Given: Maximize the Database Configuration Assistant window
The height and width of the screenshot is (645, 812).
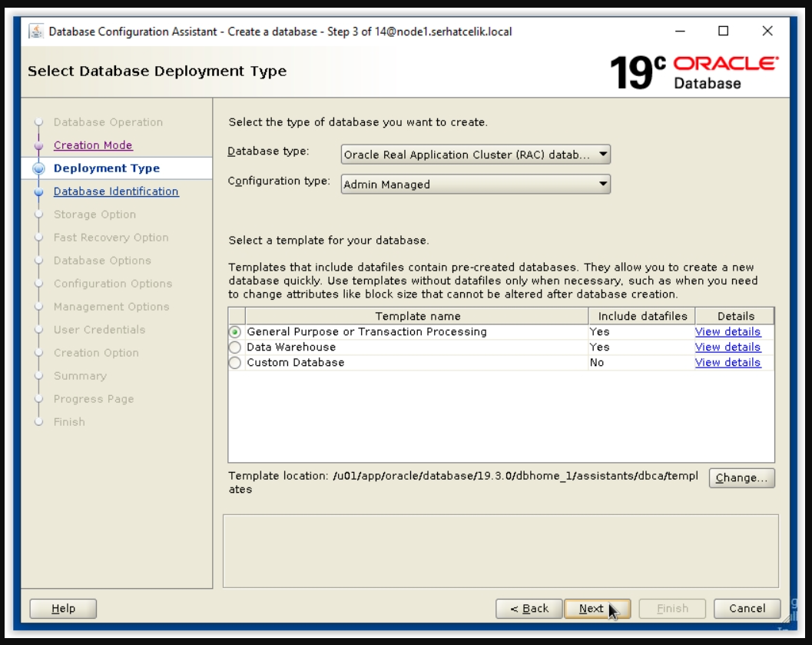Looking at the screenshot, I should (724, 31).
